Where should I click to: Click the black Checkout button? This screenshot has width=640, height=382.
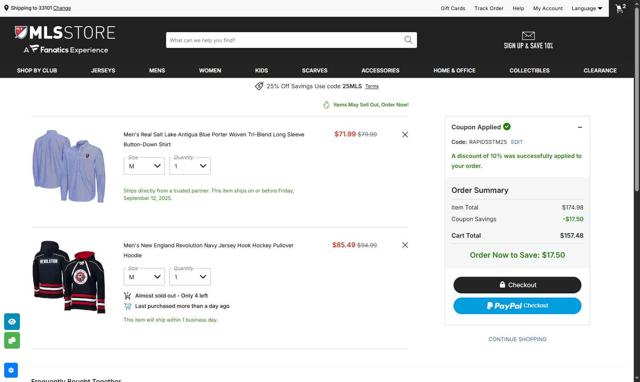[517, 285]
